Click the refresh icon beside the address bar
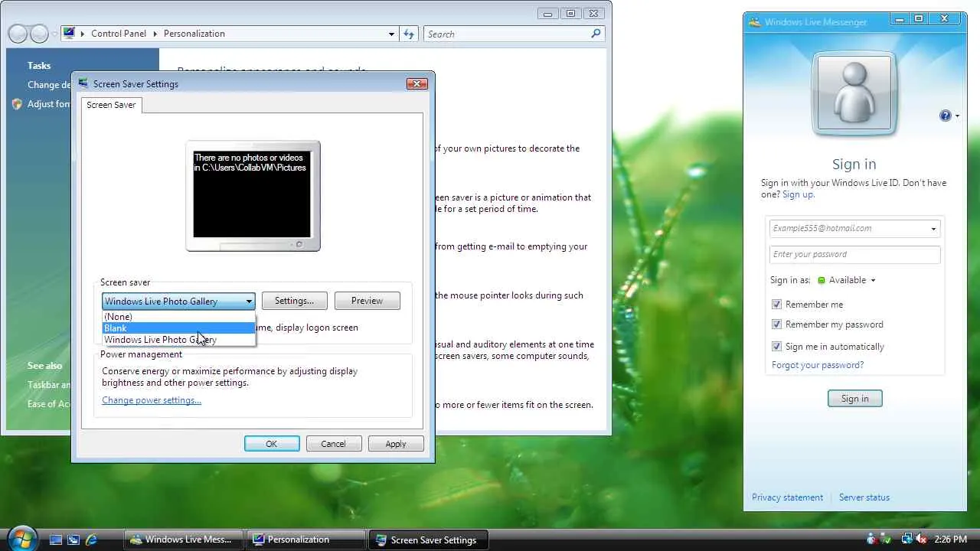980x551 pixels. [x=409, y=34]
